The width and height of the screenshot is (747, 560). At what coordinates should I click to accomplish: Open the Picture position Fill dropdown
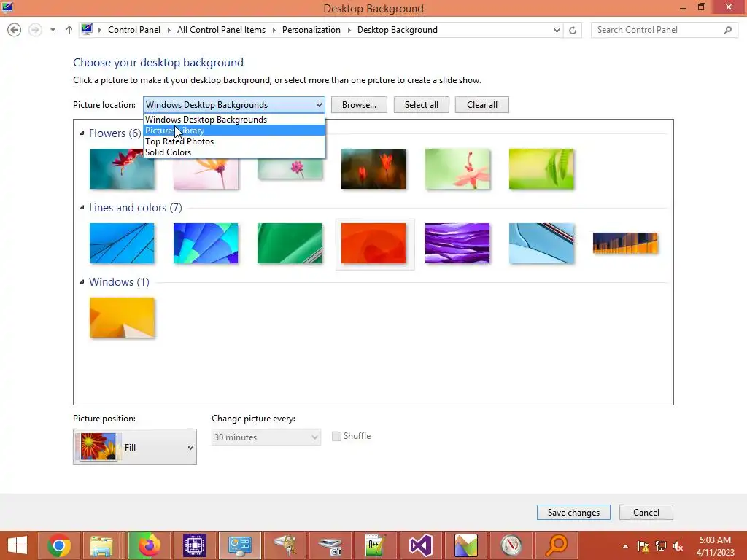[x=135, y=447]
